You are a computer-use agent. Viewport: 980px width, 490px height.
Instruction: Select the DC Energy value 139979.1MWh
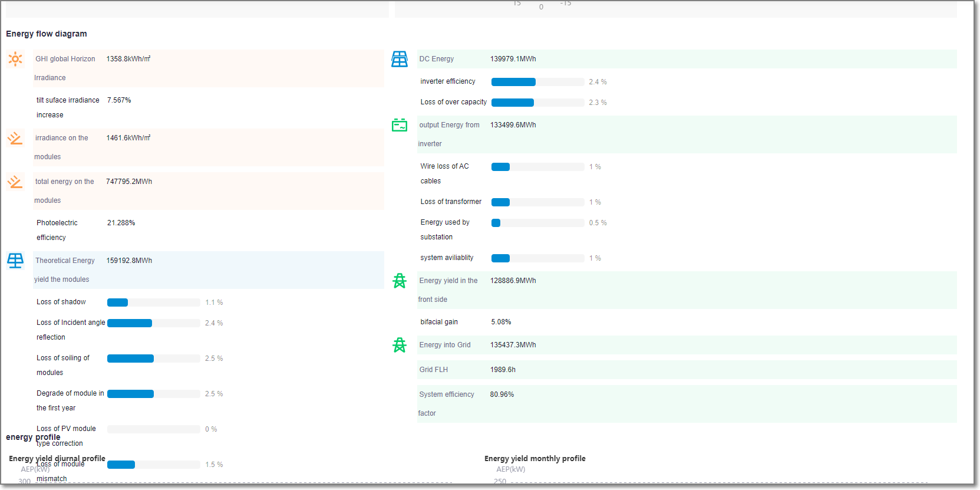[x=513, y=59]
